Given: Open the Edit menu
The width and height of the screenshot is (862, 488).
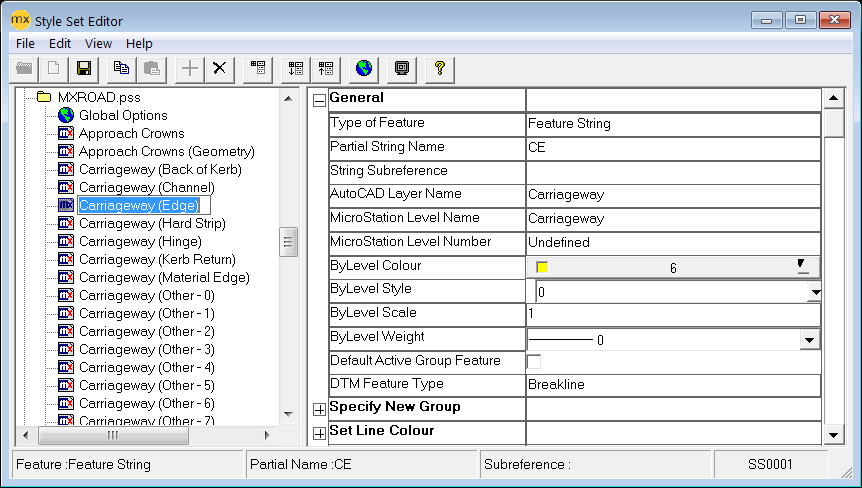Looking at the screenshot, I should (x=60, y=43).
